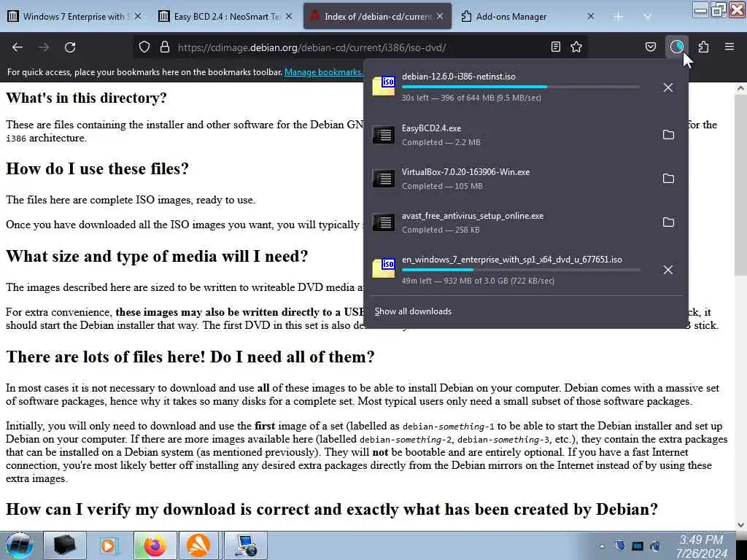The width and height of the screenshot is (747, 560).
Task: Click Show all downloads
Action: point(413,311)
